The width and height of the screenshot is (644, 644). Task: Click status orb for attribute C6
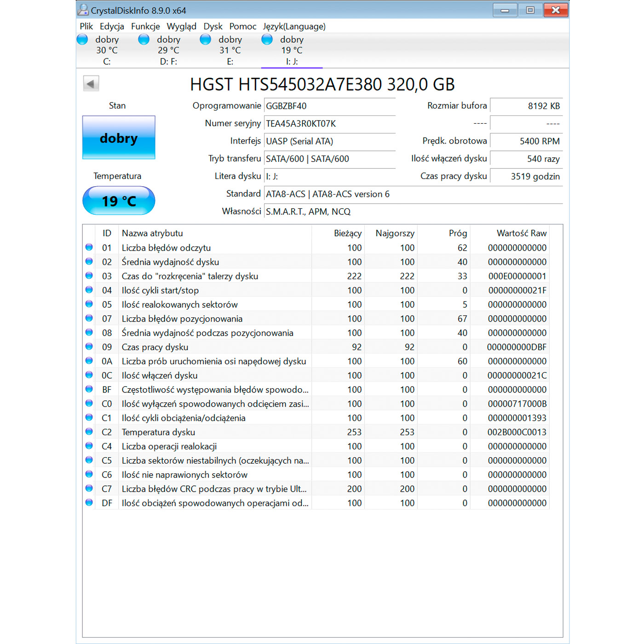click(x=89, y=474)
